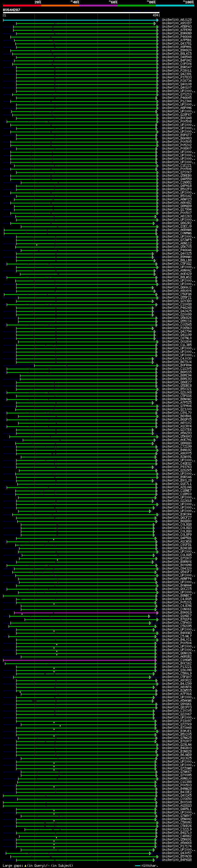The height and width of the screenshot is (868, 197).
Task: Select the UniRef100_Q862R2 entry
Action: coord(177,223)
